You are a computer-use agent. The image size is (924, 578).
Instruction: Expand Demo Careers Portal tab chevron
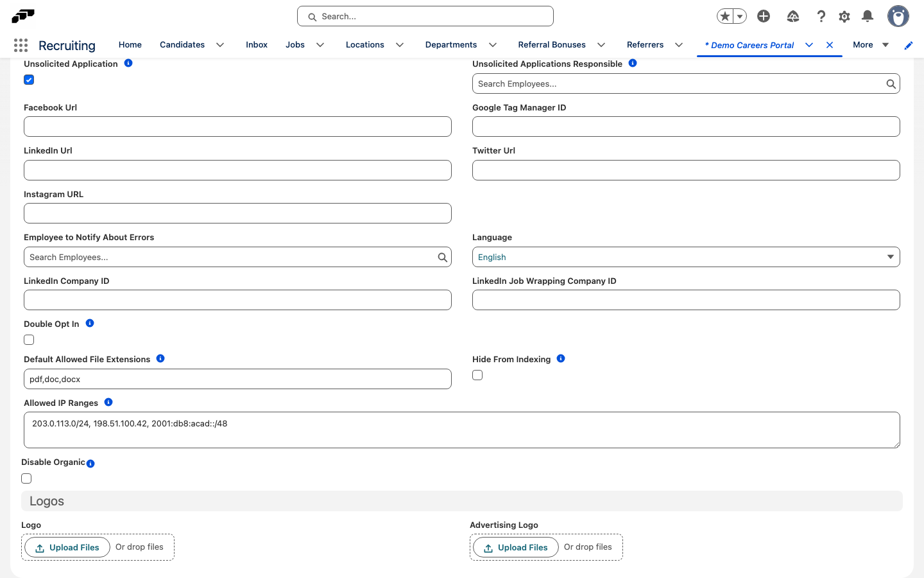point(809,45)
